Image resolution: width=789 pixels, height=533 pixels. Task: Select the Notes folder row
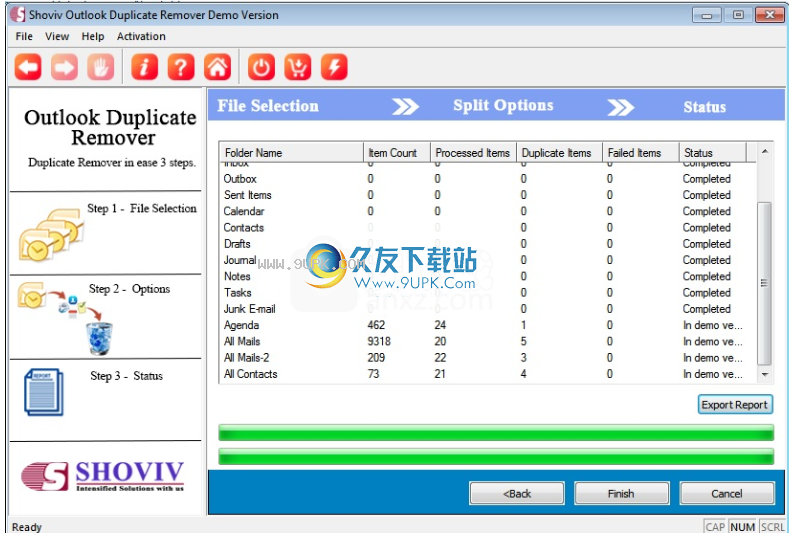(x=488, y=276)
